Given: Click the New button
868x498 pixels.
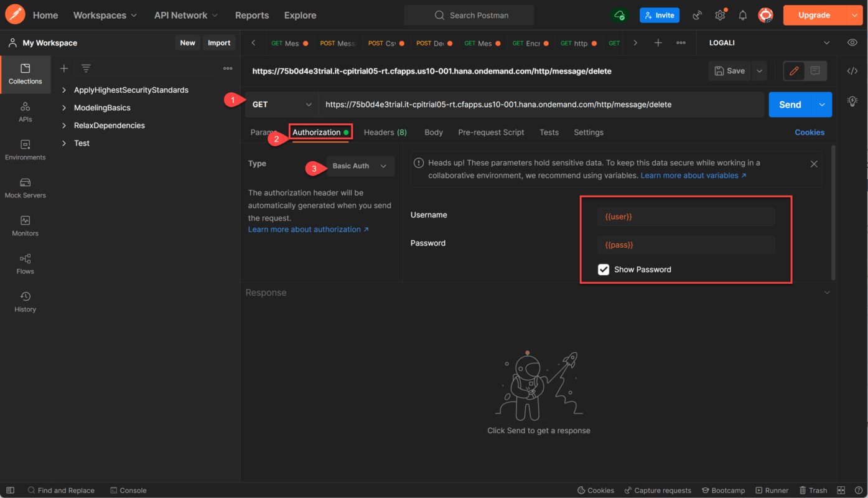Looking at the screenshot, I should [187, 43].
